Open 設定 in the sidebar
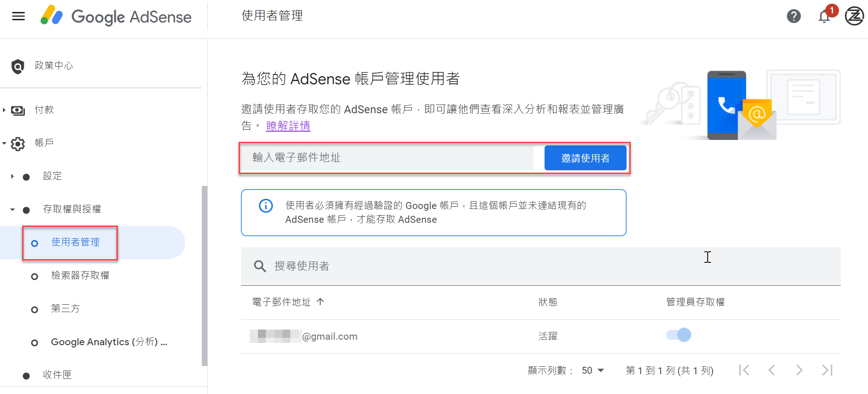The image size is (868, 394). coord(52,176)
